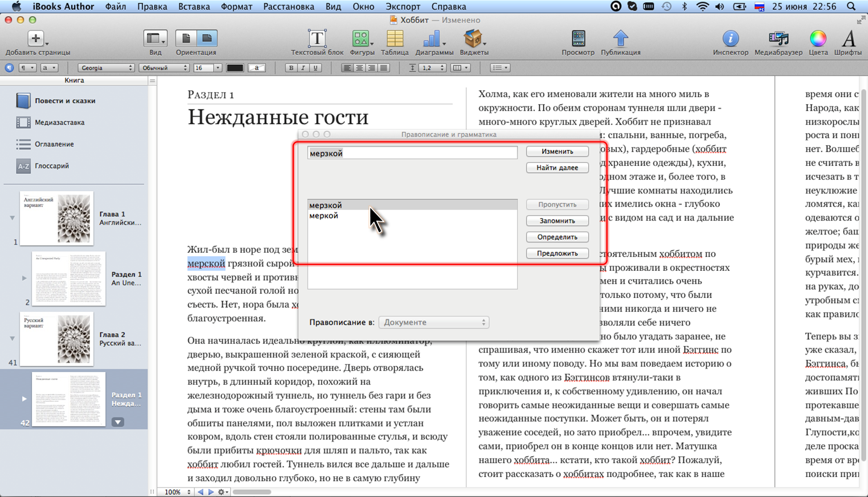Image resolution: width=868 pixels, height=497 pixels.
Task: Select Глава 2 Русский вариант thumbnail
Action: (57, 339)
